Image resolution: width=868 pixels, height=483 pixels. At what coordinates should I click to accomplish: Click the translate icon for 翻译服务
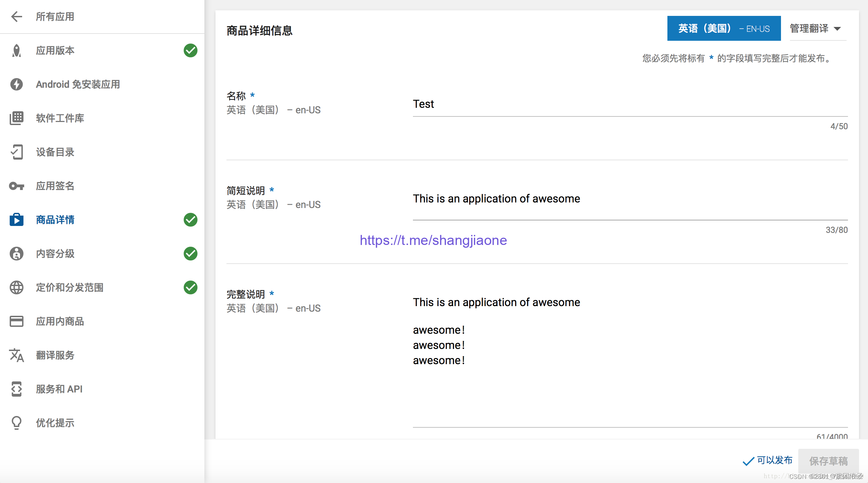coord(16,355)
